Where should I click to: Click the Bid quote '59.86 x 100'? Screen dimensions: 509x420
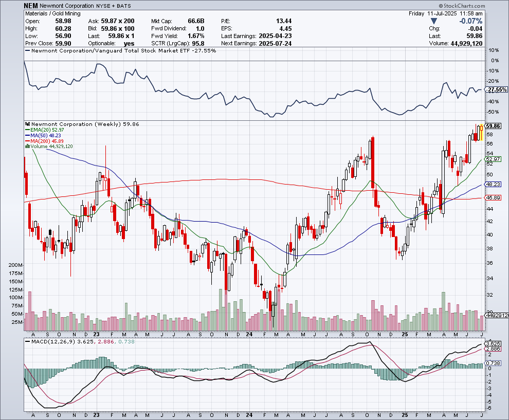tap(118, 29)
